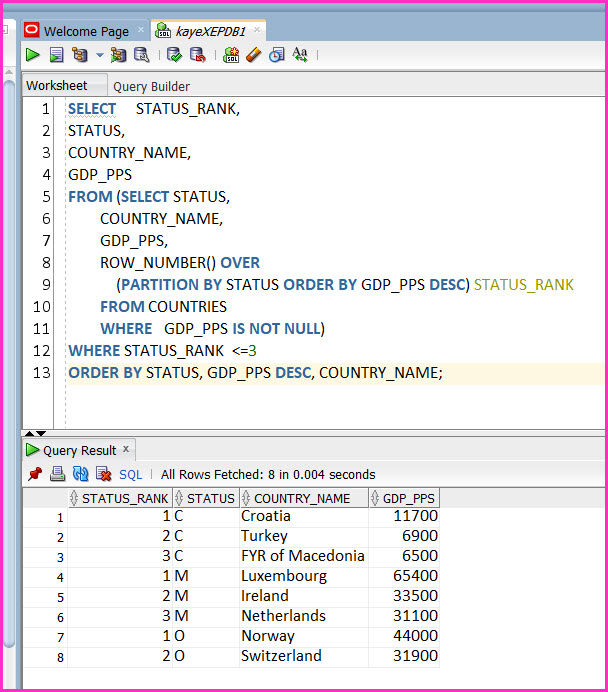Viewport: 608px width, 692px height.
Task: Commit changes with the green check icon
Action: pos(174,55)
